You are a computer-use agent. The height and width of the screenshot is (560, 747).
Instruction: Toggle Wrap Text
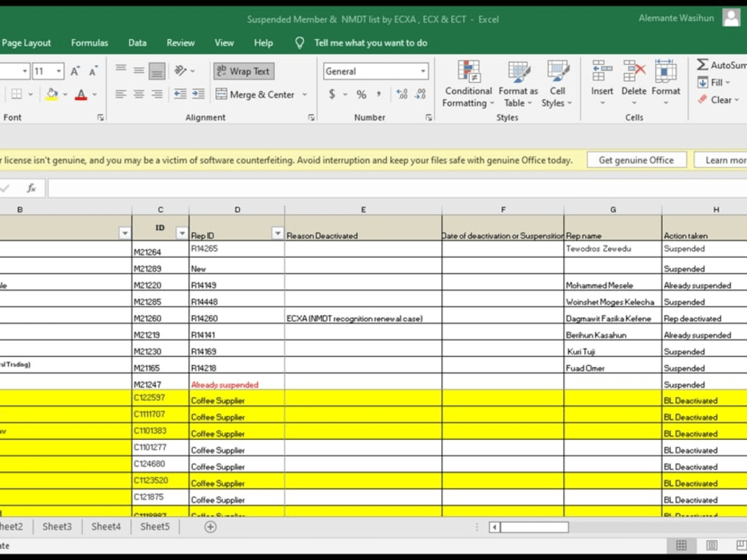coord(244,72)
